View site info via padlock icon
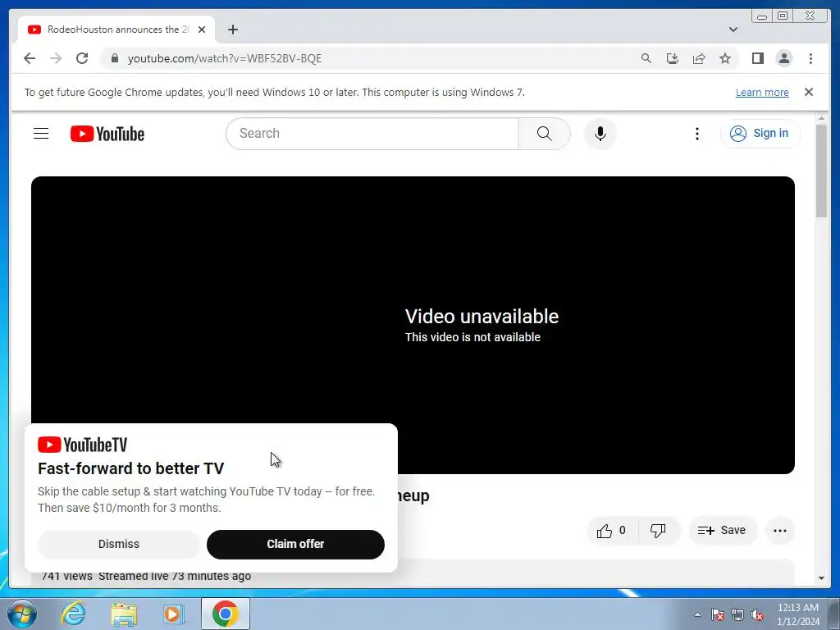The image size is (840, 630). [x=115, y=58]
